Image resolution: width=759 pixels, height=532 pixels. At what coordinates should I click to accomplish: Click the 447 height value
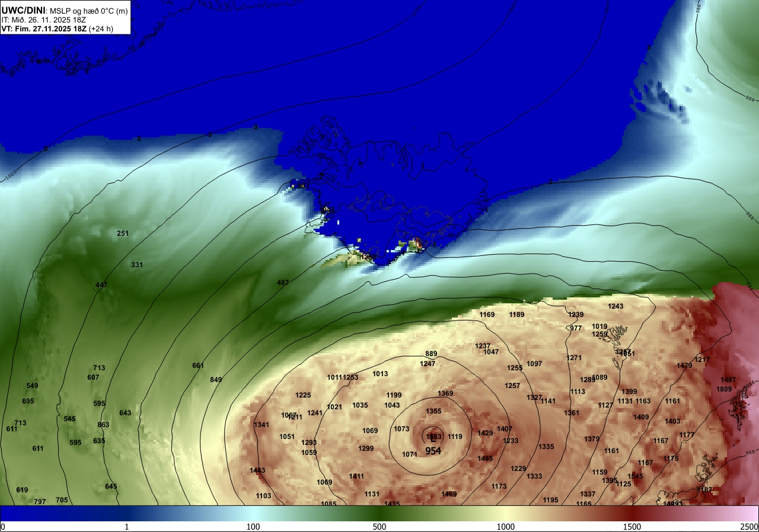tap(101, 286)
